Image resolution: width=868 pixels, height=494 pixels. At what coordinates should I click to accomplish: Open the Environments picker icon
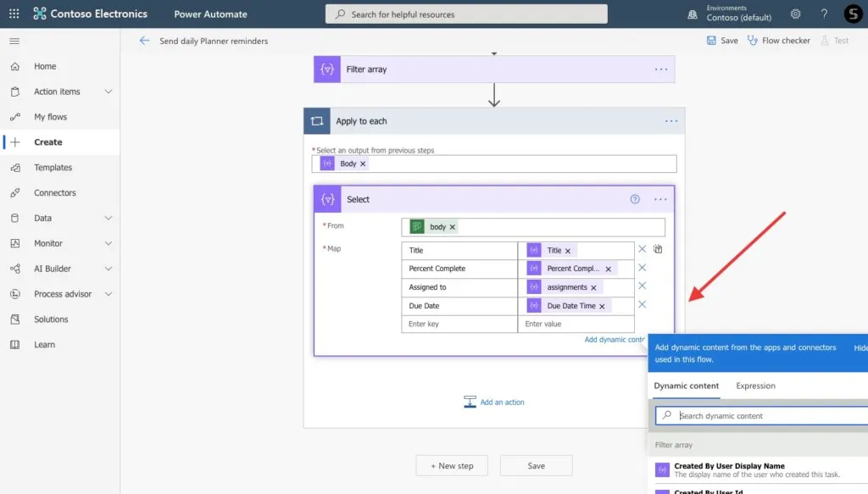click(x=693, y=14)
